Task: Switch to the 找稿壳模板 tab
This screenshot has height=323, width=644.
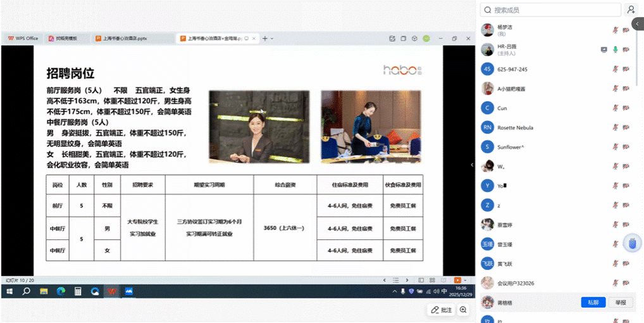Action: point(66,38)
